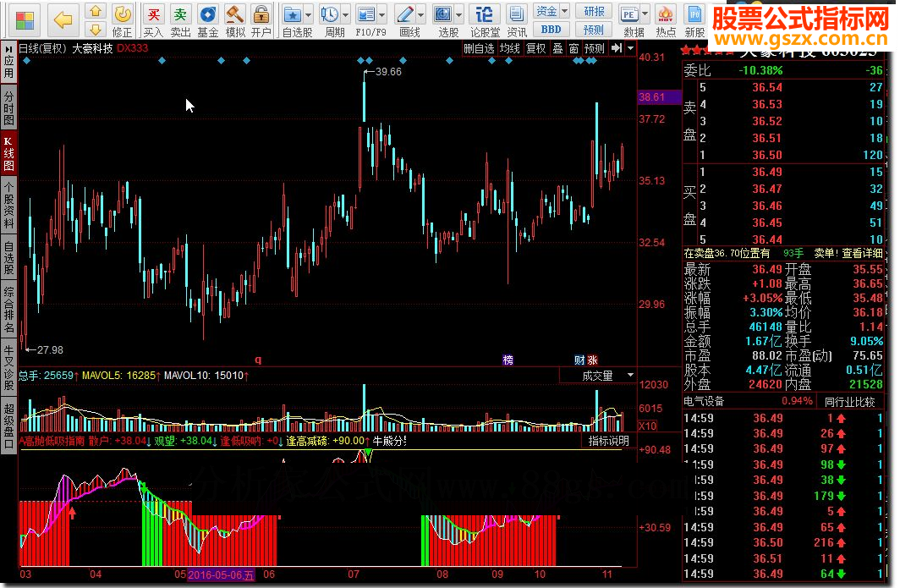The height and width of the screenshot is (588, 900).
Task: Toggle the 复权 adjustment option
Action: [536, 48]
